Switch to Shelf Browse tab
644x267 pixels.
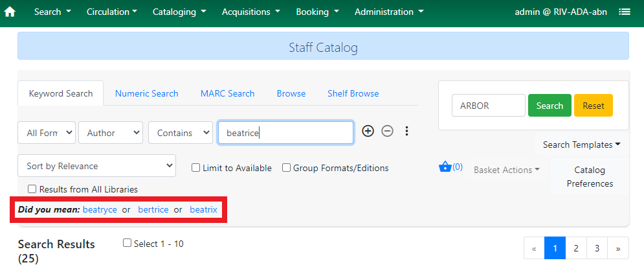coord(353,93)
